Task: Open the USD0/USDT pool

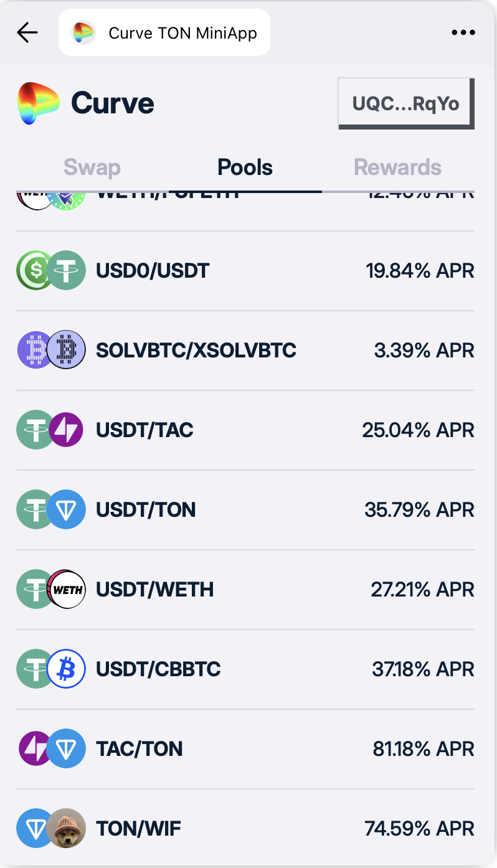Action: [x=153, y=270]
